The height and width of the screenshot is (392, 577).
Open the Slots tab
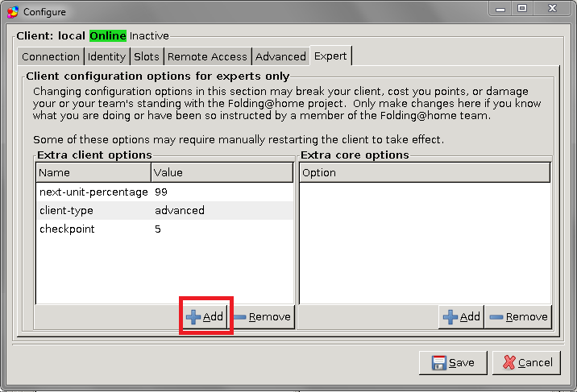coord(147,56)
